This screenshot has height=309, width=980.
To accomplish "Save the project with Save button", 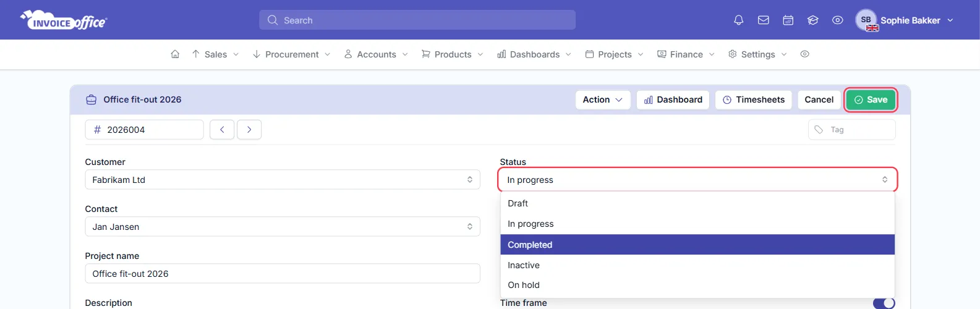I will 871,99.
